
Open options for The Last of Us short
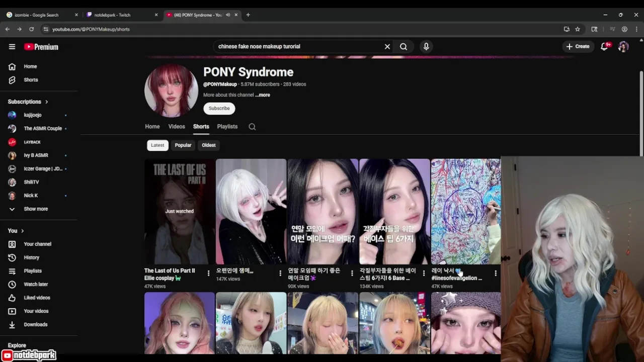pyautogui.click(x=208, y=273)
